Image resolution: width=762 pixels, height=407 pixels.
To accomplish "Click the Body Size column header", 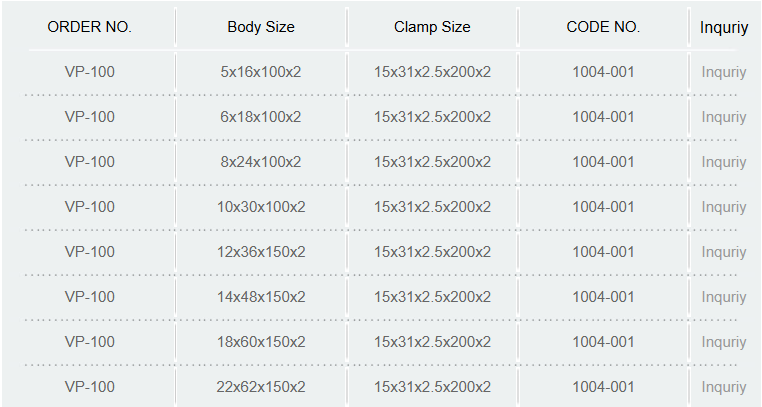I will (261, 27).
